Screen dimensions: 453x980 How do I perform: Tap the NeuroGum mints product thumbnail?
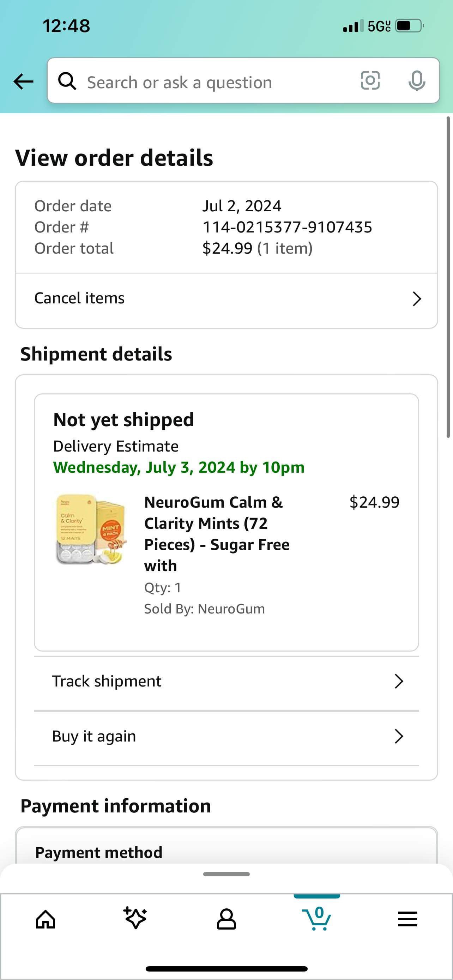[x=90, y=529]
